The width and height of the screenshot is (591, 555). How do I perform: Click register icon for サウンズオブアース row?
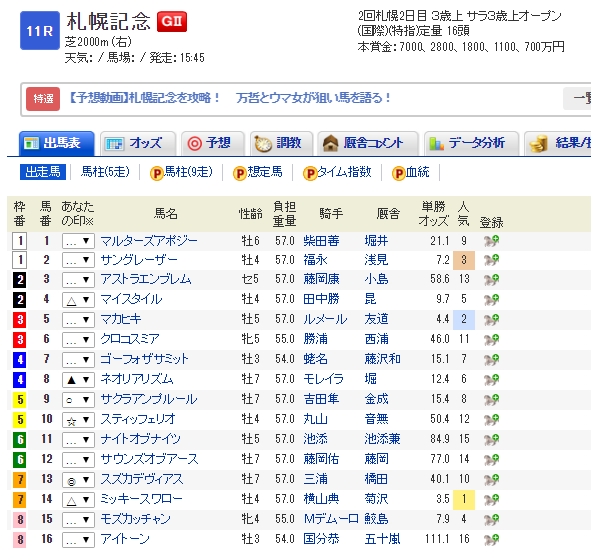coord(491,459)
